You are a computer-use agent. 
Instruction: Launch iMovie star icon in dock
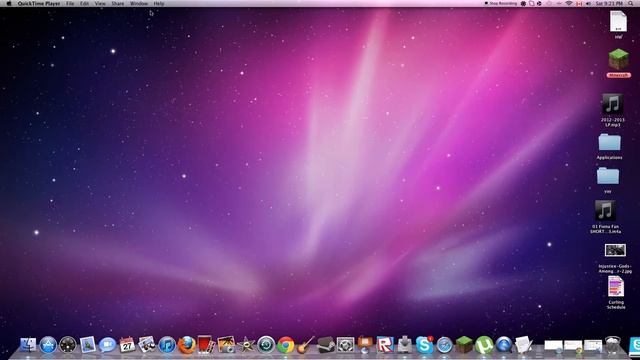pos(246,345)
